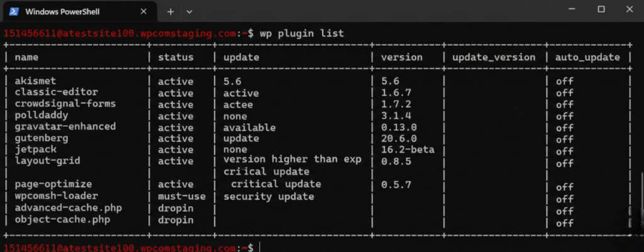Click version '0.8.5' of layout-grid
The width and height of the screenshot is (644, 252).
pos(396,162)
